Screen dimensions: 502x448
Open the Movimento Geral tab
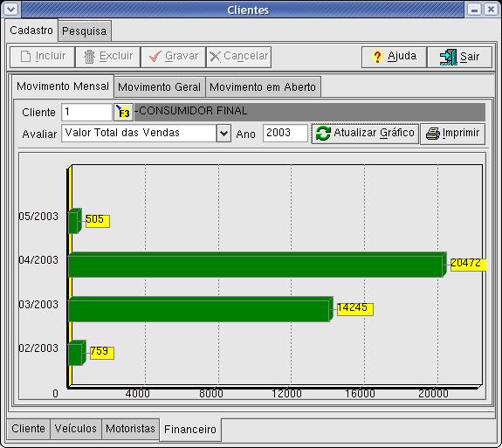(160, 86)
